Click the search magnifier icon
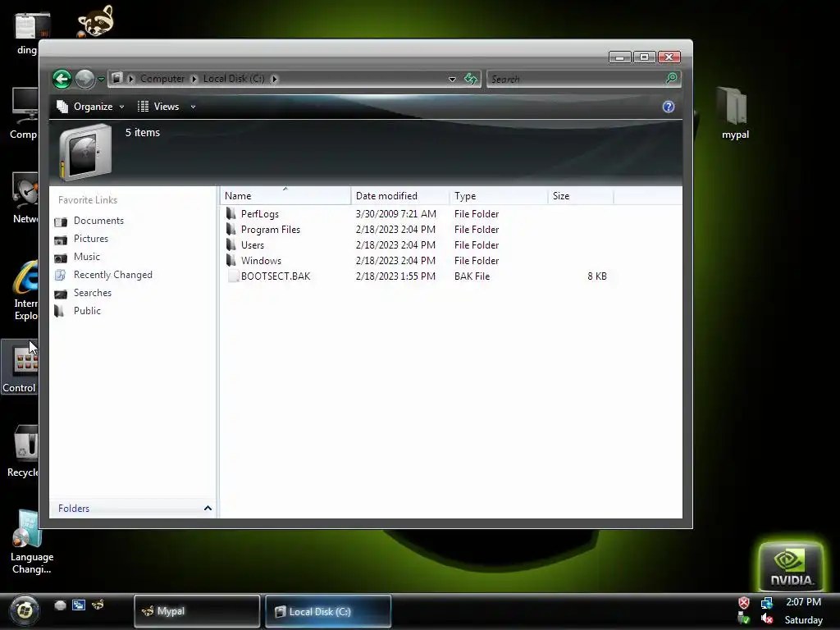This screenshot has height=630, width=840. click(671, 79)
